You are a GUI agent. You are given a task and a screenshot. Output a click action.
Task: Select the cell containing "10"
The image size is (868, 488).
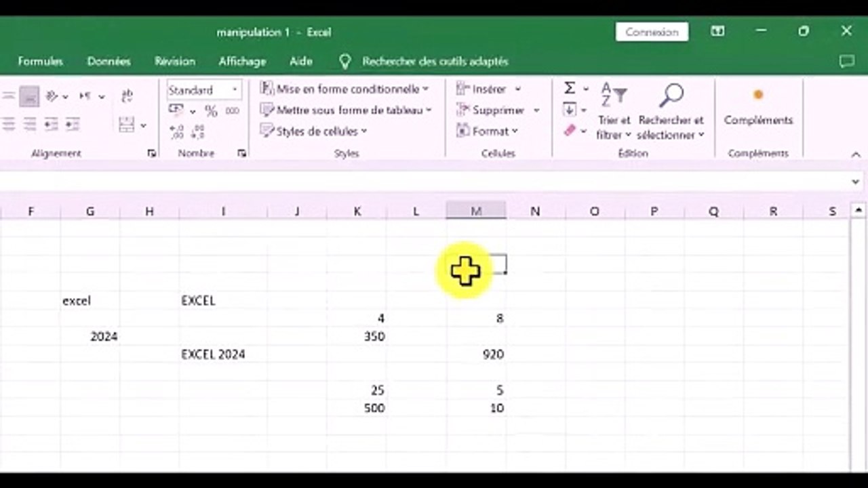(476, 408)
